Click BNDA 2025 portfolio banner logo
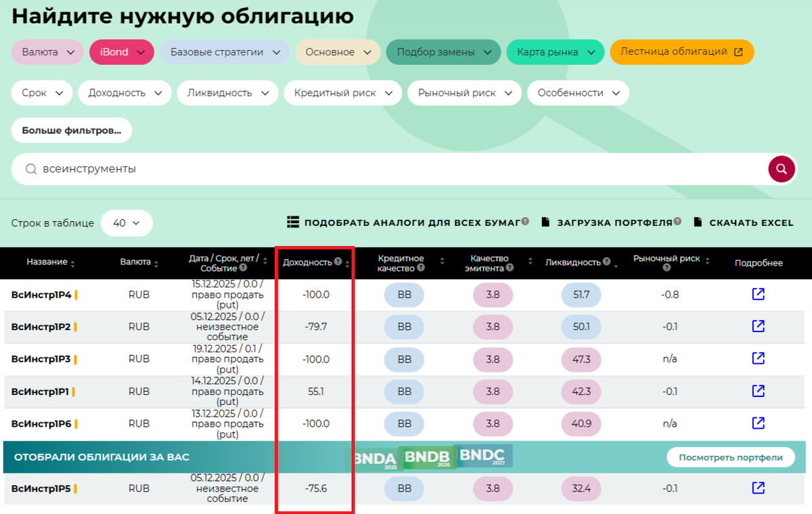Image resolution: width=812 pixels, height=514 pixels. tap(374, 459)
